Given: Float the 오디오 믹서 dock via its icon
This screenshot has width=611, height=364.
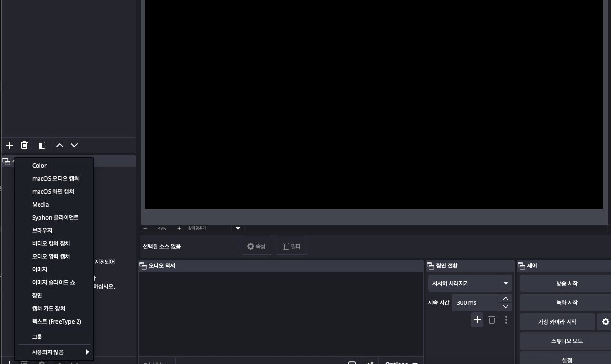Looking at the screenshot, I should (143, 266).
